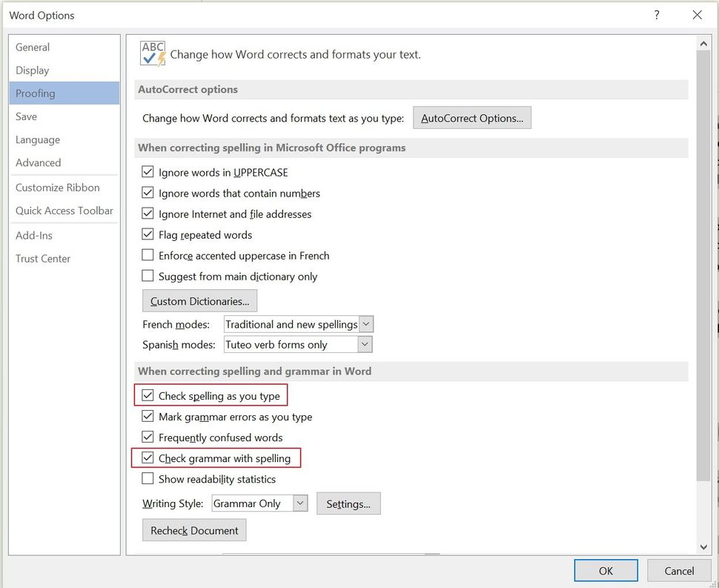Open the Spanish modes dropdown
This screenshot has height=588, width=719.
coord(363,344)
